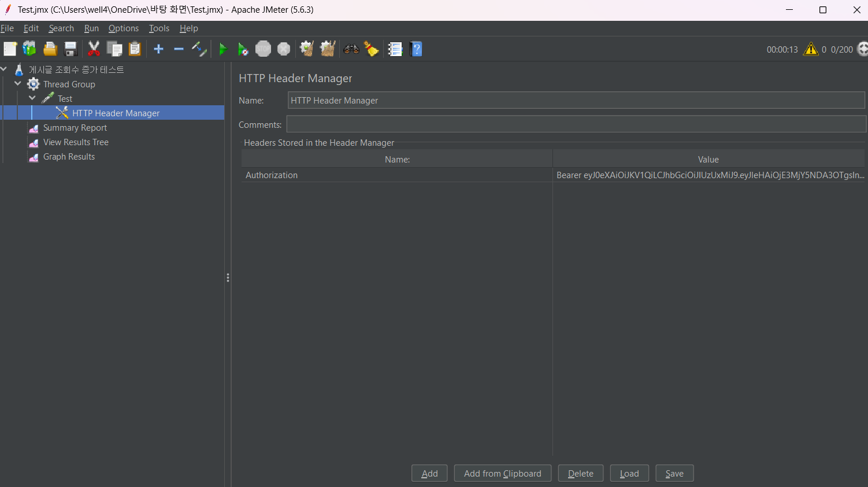Collapse the test plan root node
This screenshot has height=487, width=868.
3,69
